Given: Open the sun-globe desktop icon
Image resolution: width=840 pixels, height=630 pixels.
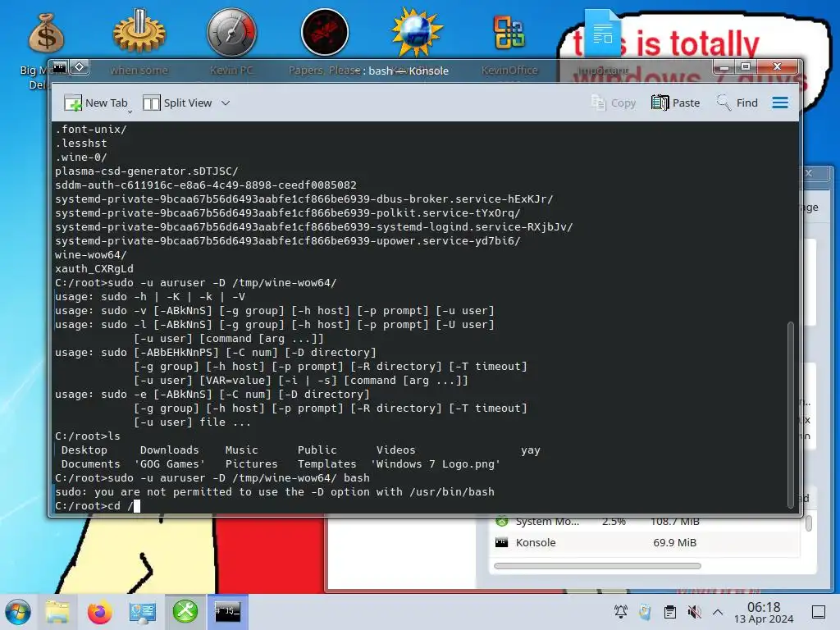Looking at the screenshot, I should 417,32.
